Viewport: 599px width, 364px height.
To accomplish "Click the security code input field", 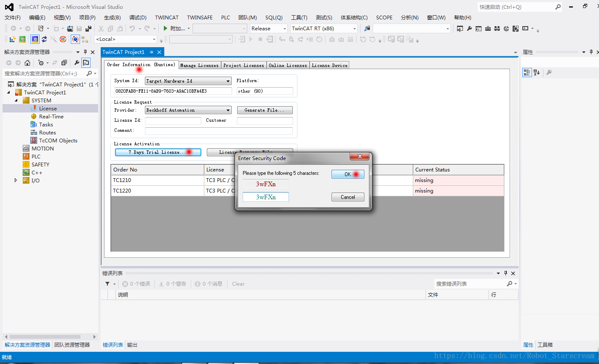I will click(x=266, y=197).
